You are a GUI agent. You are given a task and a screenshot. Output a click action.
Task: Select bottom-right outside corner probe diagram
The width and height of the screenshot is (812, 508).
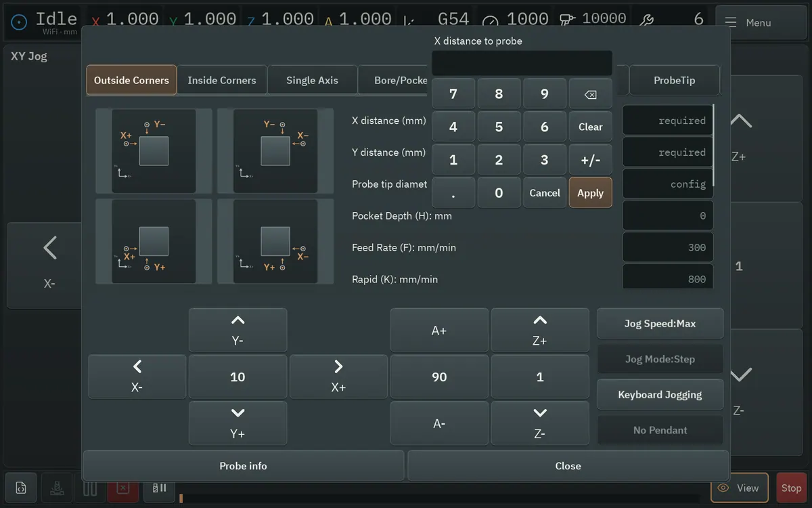[x=275, y=241]
